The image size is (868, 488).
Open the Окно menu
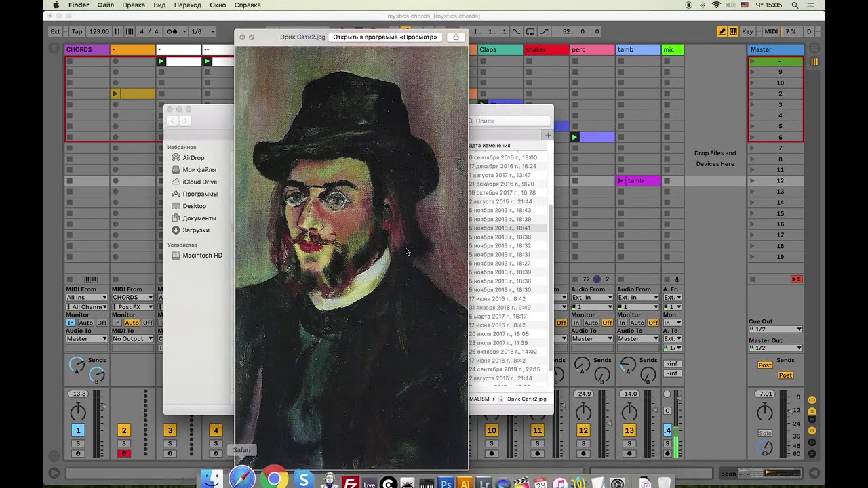click(x=218, y=5)
